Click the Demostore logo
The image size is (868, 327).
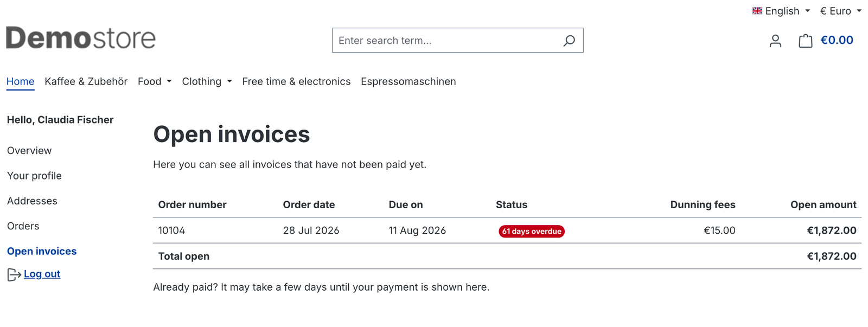(x=81, y=38)
